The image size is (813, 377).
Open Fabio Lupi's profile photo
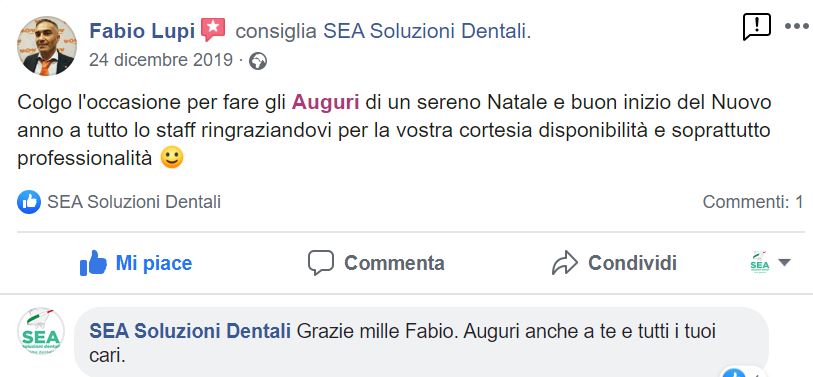coord(47,46)
